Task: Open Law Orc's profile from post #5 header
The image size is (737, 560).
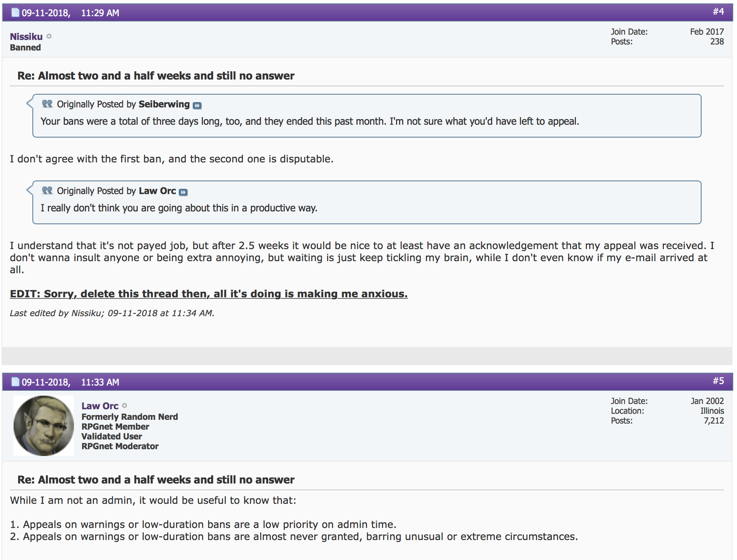Action: point(100,406)
